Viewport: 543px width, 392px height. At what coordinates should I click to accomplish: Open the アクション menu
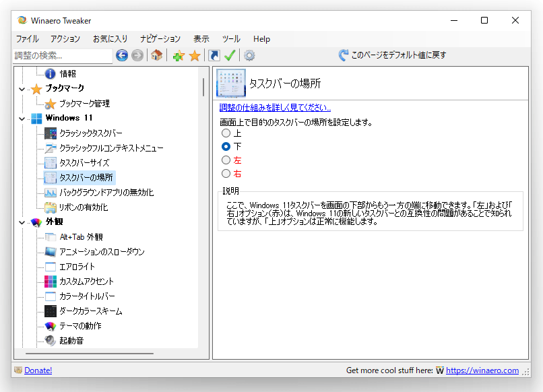click(65, 39)
